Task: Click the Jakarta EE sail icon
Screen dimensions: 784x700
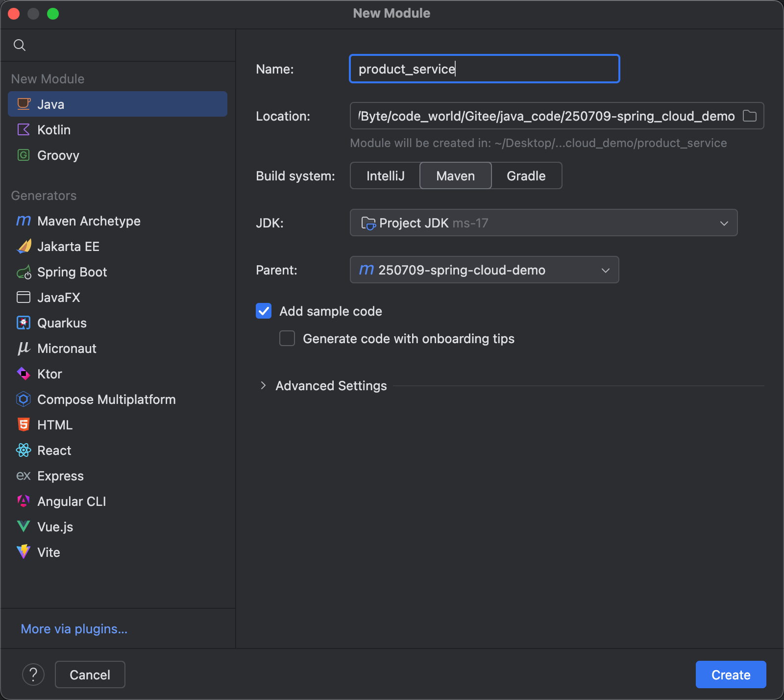Action: pos(24,246)
